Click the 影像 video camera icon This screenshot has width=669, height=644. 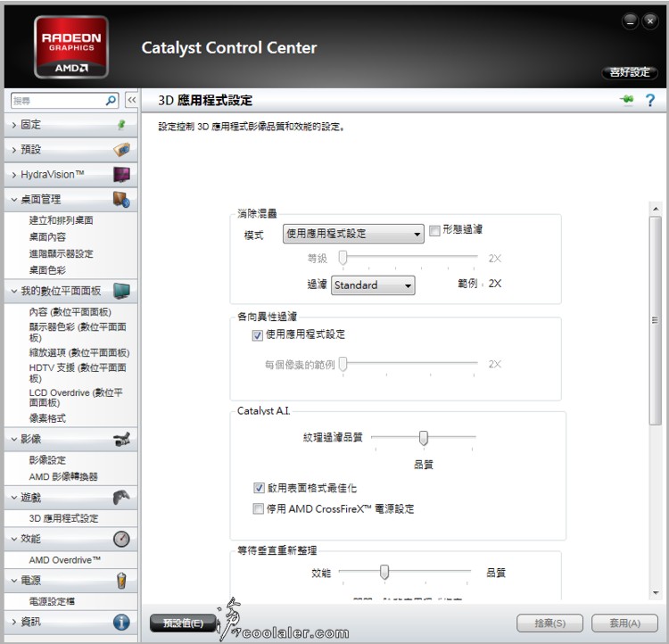pos(121,439)
